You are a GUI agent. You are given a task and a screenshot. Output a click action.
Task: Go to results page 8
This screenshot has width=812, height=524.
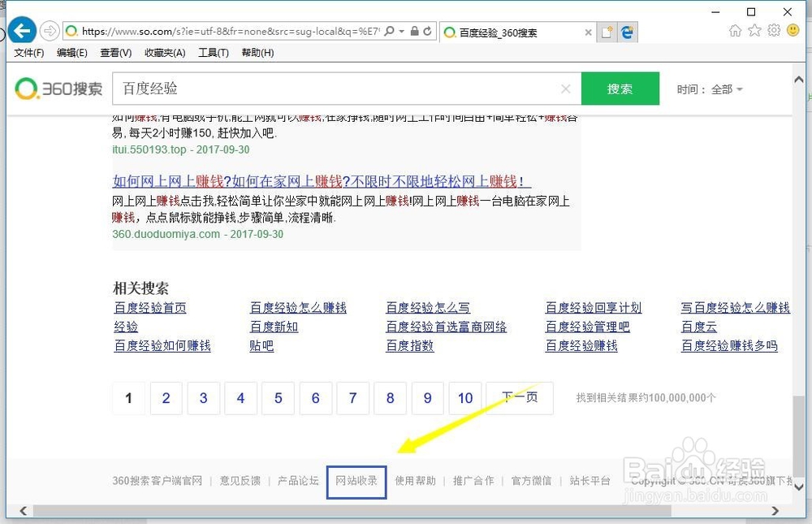pos(390,398)
